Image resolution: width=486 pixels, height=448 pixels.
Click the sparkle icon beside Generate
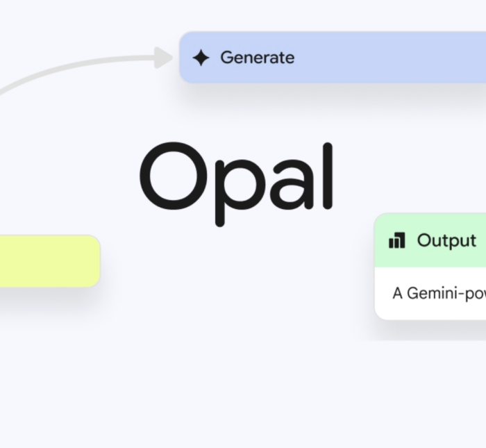pyautogui.click(x=201, y=58)
